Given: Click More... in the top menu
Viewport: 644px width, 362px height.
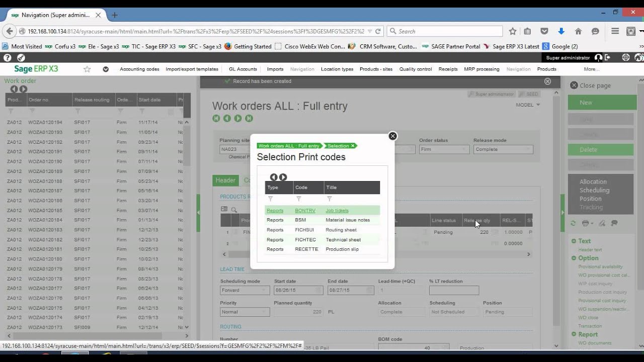Looking at the screenshot, I should [x=591, y=69].
